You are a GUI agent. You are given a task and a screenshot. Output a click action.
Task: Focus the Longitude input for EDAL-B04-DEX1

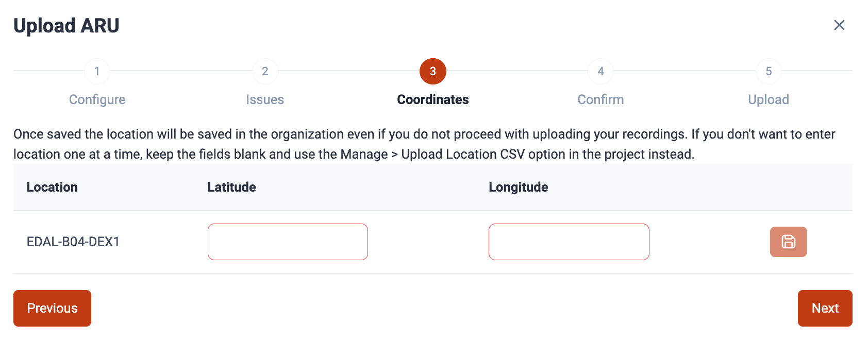click(569, 242)
